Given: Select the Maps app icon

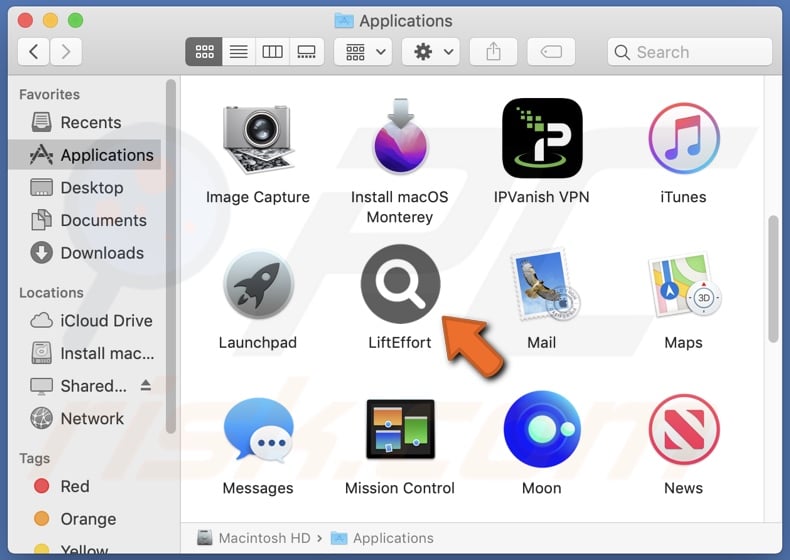Looking at the screenshot, I should click(684, 284).
